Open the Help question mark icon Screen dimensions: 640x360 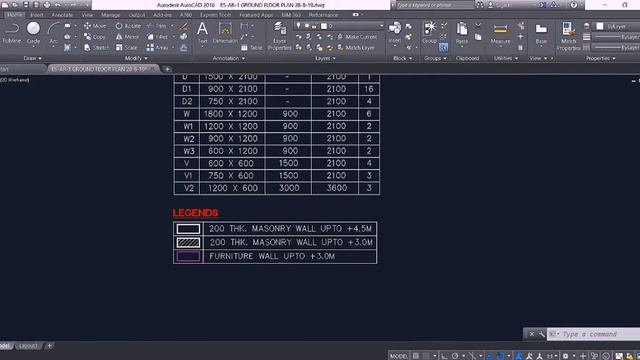(x=574, y=5)
